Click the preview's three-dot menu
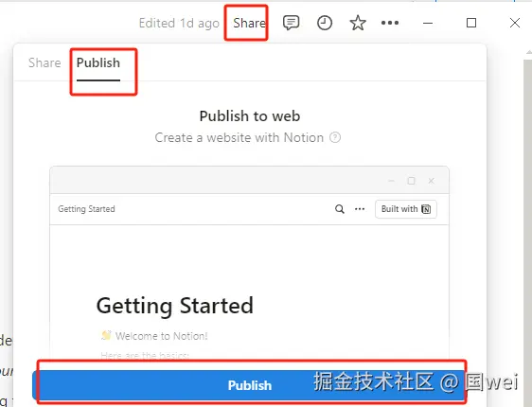This screenshot has height=407, width=532. tap(360, 209)
